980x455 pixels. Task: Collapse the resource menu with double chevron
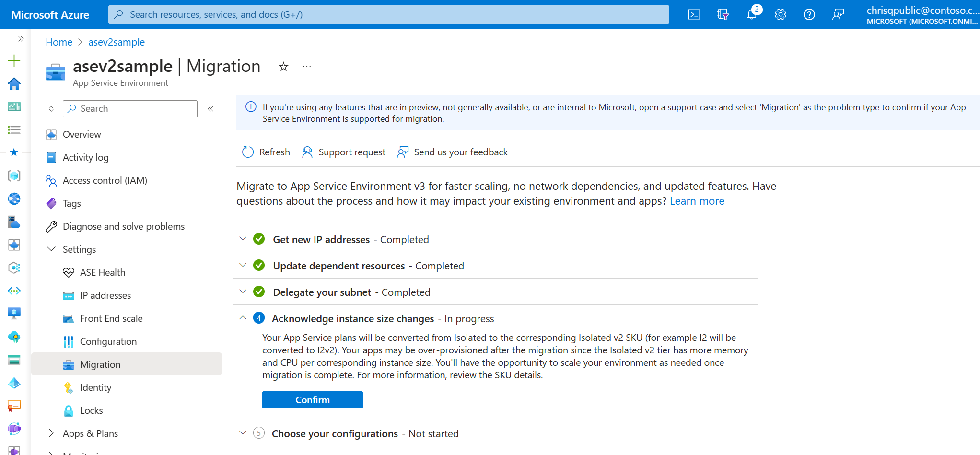coord(210,109)
